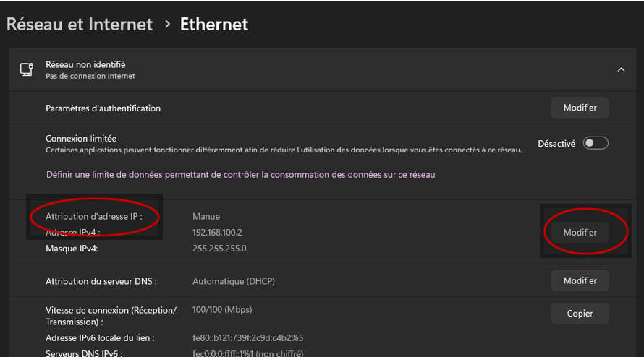Click the IPv4 mask value 255.255.255.0
The image size is (644, 357).
[219, 249]
